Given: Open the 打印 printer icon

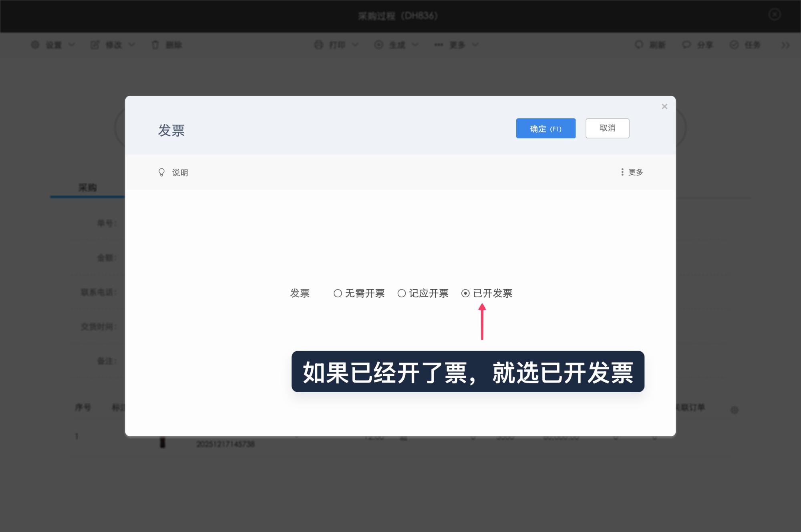Looking at the screenshot, I should pos(318,45).
